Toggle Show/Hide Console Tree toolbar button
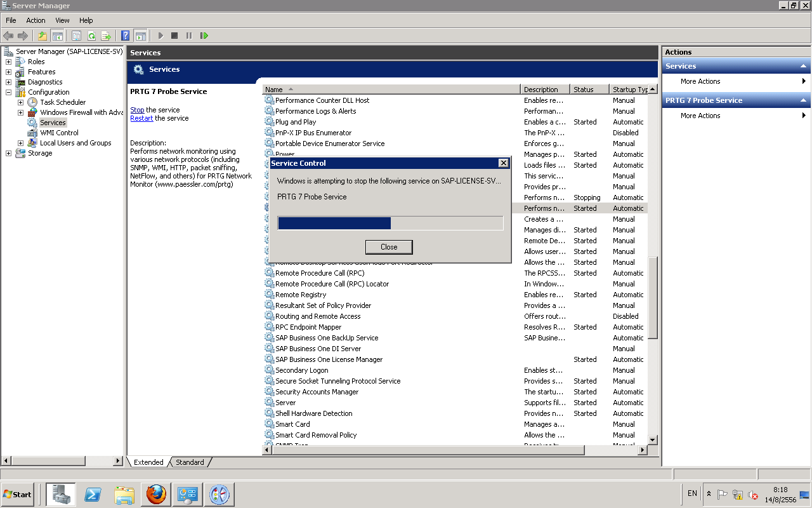Viewport: 812px width, 508px height. click(x=57, y=36)
